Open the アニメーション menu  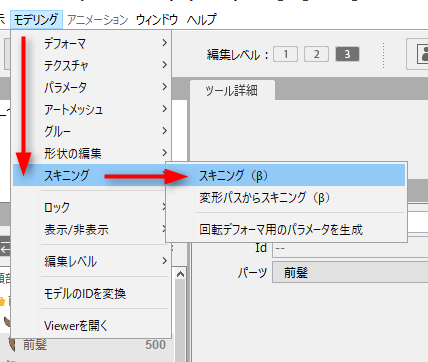click(97, 20)
